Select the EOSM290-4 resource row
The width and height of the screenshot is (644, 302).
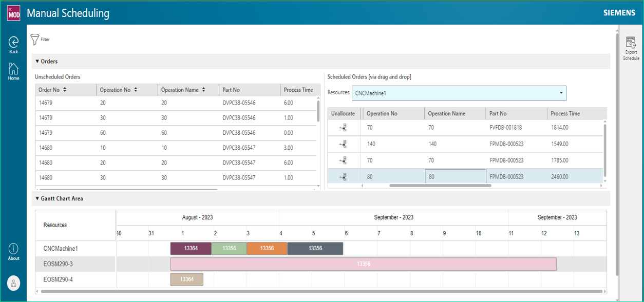click(75, 279)
